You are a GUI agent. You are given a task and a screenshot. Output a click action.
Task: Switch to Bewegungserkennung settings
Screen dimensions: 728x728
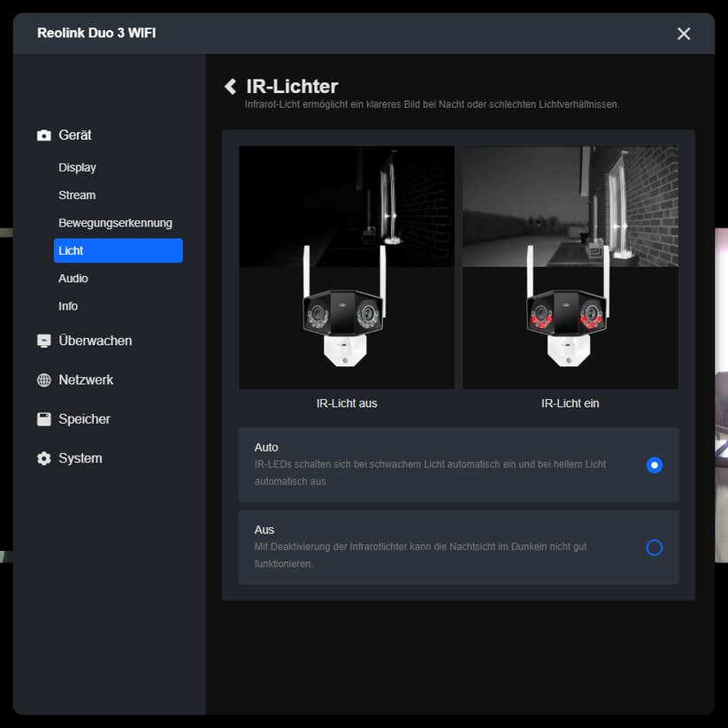(x=116, y=223)
